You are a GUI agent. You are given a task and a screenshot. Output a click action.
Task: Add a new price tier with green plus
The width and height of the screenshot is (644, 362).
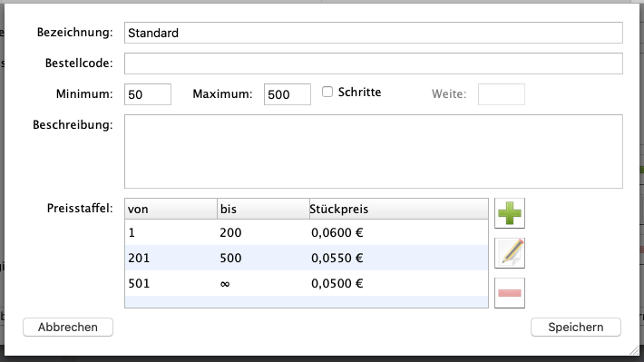510,213
